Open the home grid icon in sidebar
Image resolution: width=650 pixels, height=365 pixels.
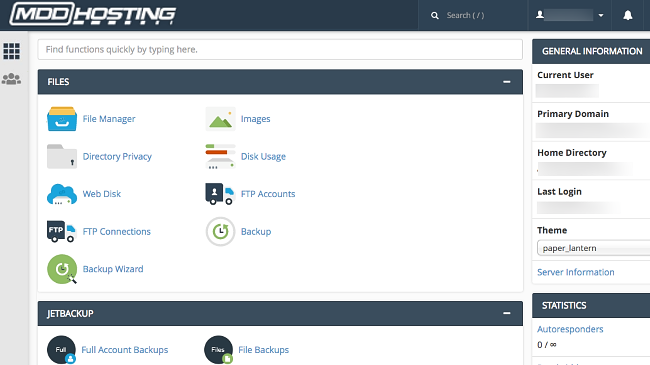[12, 51]
